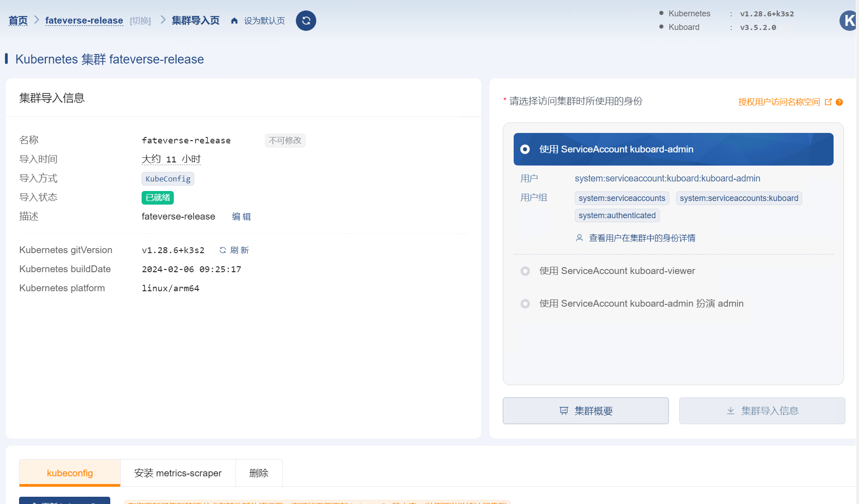This screenshot has width=859, height=504.
Task: Switch to 安装 metrics-scraper tab
Action: (x=178, y=473)
